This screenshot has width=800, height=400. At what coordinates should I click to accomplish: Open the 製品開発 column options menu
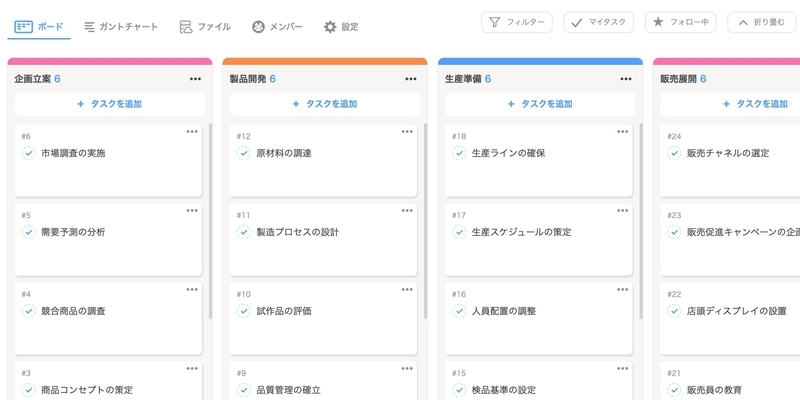(x=411, y=79)
